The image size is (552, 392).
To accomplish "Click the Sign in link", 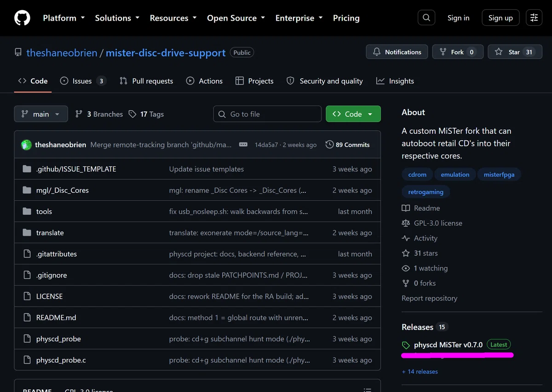I will tap(458, 18).
